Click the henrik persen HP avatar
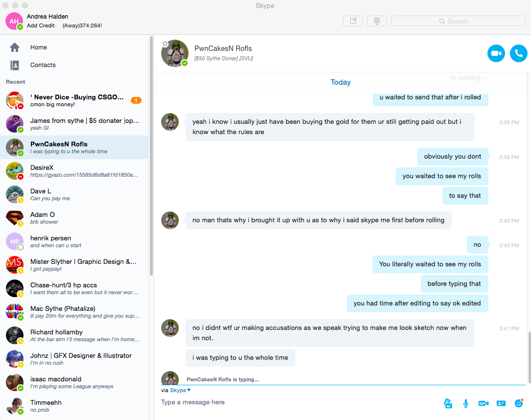Image resolution: width=531 pixels, height=420 pixels. click(15, 241)
